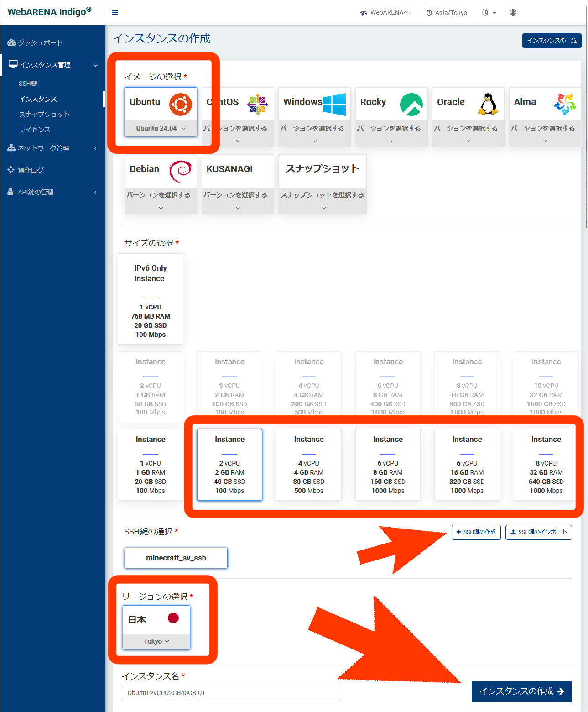Click the Rocky Linux logo icon
The image size is (588, 712).
point(411,105)
